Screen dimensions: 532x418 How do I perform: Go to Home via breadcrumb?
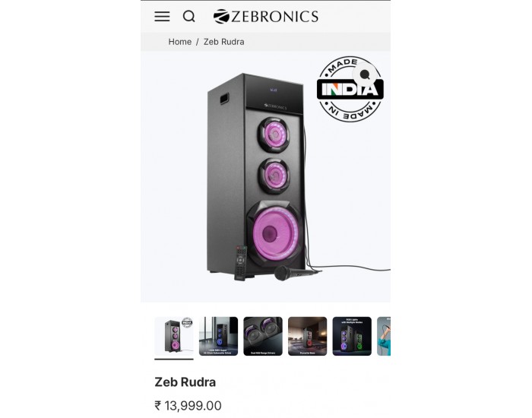(180, 42)
